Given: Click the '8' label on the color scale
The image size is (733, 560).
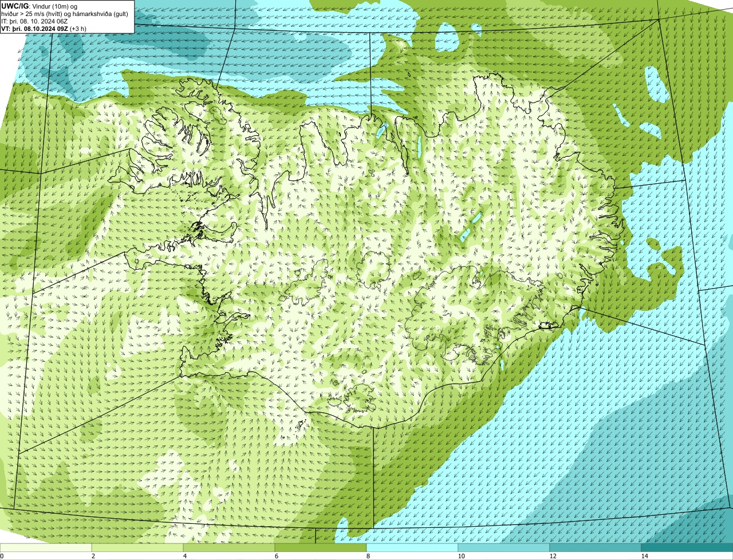Looking at the screenshot, I should [368, 556].
